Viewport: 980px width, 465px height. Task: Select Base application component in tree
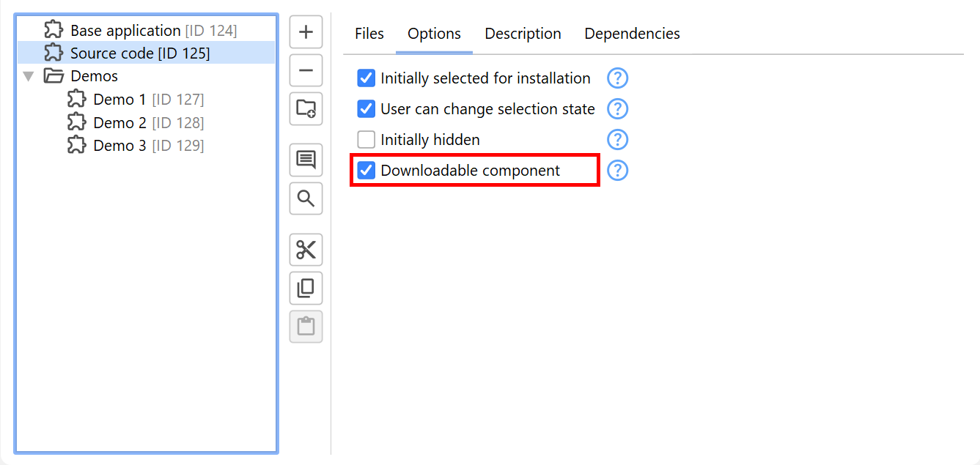pyautogui.click(x=125, y=31)
